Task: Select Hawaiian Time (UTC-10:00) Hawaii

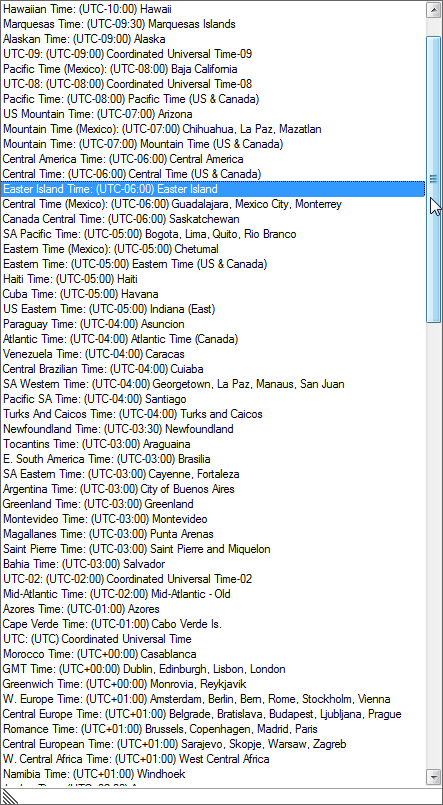Action: tap(213, 9)
